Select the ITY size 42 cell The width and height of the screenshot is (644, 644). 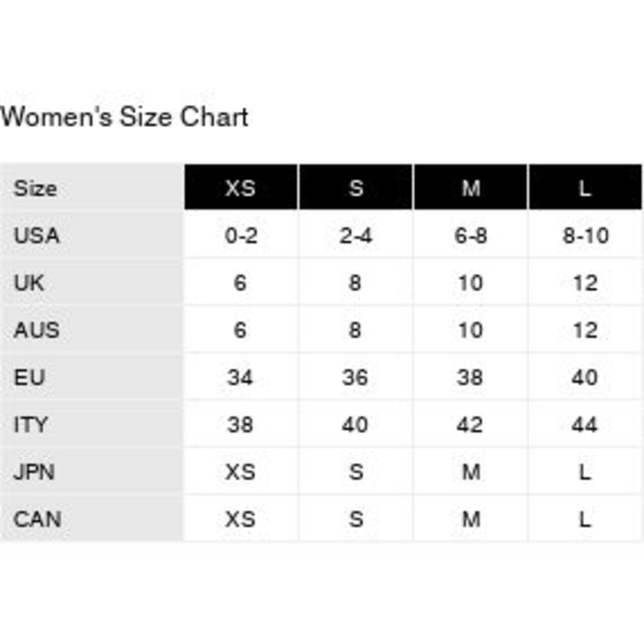click(470, 424)
